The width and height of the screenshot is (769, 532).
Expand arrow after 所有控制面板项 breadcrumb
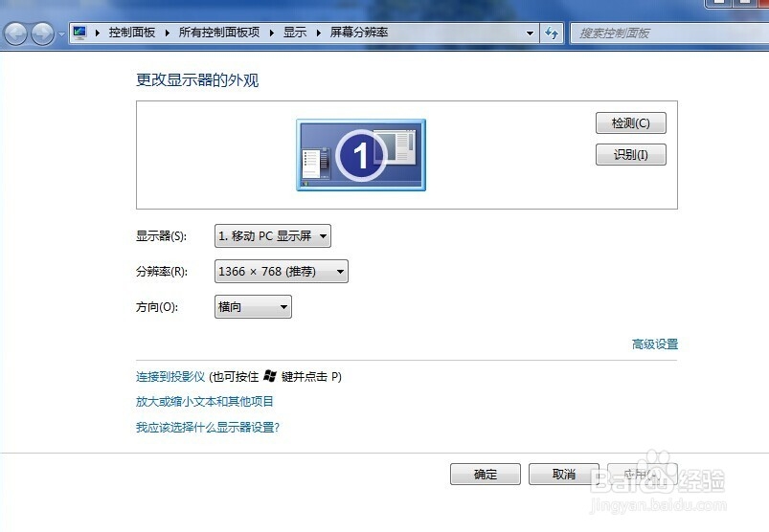(x=272, y=33)
